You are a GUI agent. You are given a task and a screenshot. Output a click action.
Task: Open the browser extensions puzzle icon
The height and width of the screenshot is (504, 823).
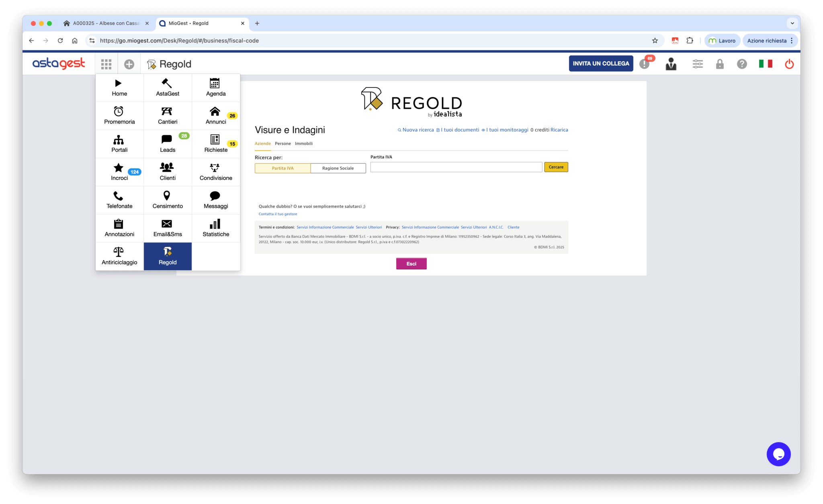pos(690,41)
